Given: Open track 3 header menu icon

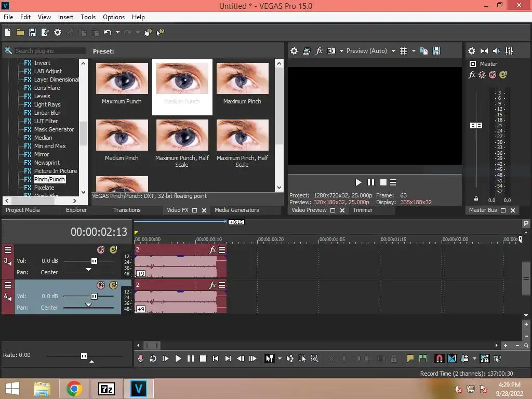Looking at the screenshot, I should point(8,250).
